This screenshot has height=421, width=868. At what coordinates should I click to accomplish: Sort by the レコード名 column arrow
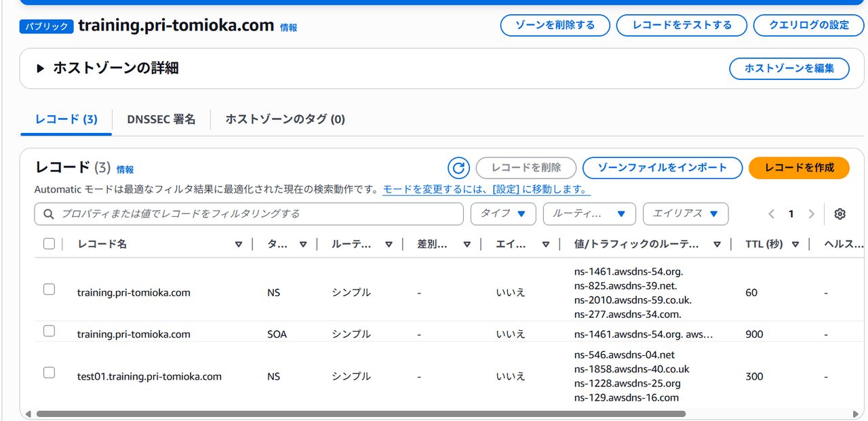(x=239, y=244)
